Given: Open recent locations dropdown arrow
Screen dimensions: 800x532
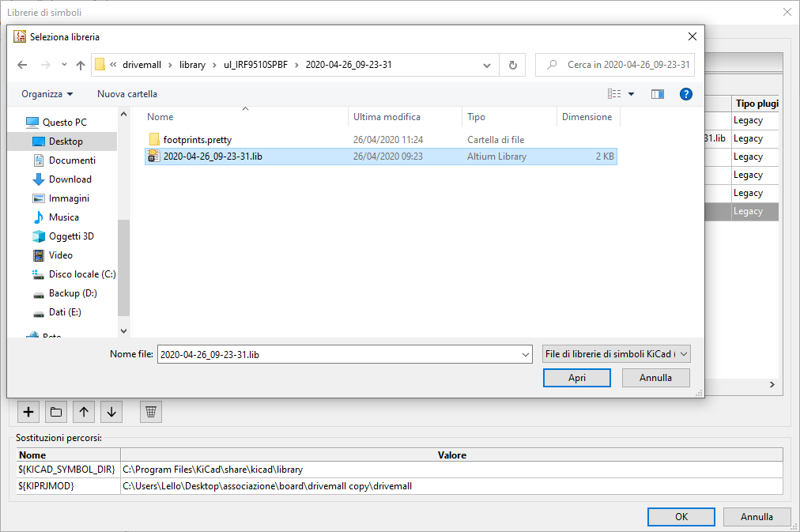Looking at the screenshot, I should (64, 65).
